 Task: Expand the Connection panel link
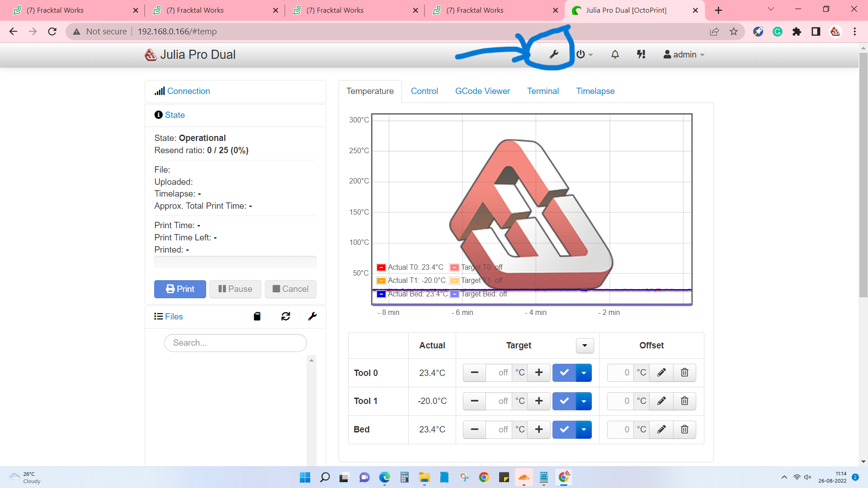point(189,91)
